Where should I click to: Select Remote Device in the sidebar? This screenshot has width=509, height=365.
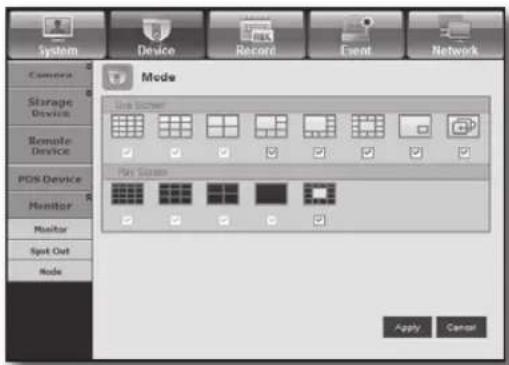click(50, 145)
